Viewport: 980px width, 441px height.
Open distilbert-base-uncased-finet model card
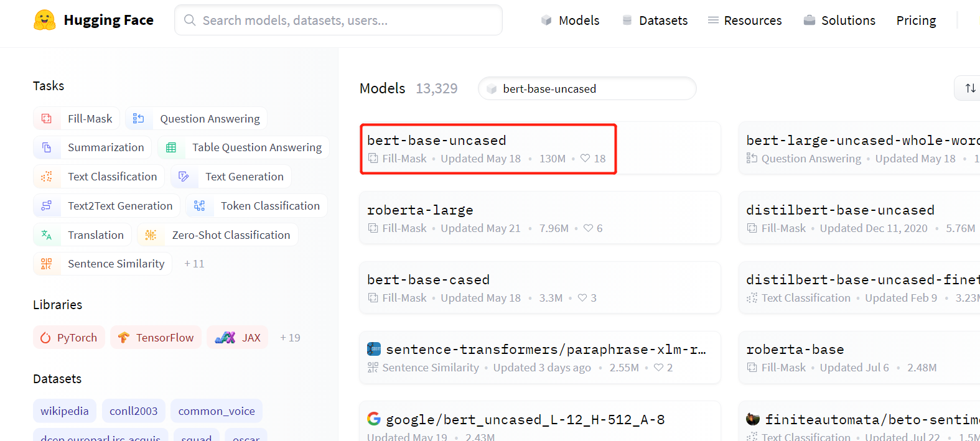pos(859,288)
